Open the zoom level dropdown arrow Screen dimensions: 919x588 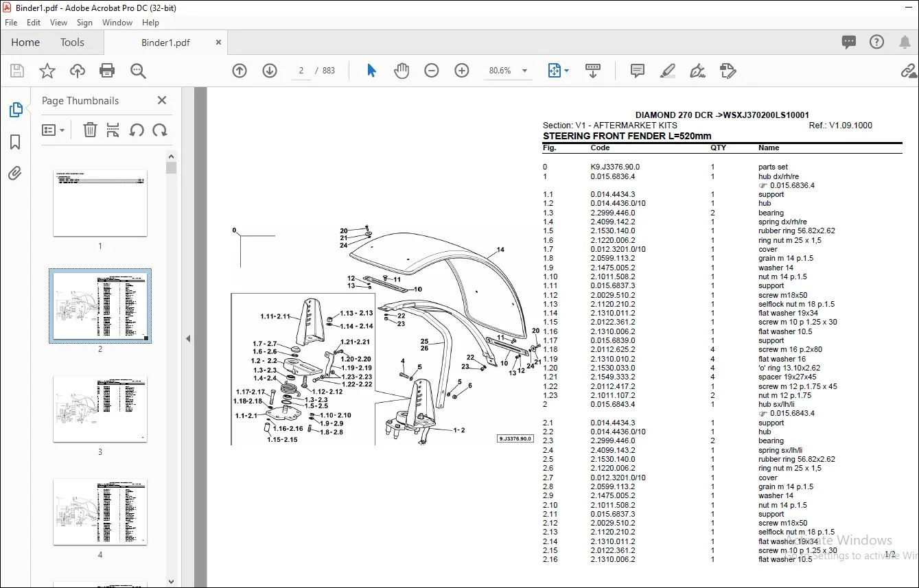click(525, 71)
